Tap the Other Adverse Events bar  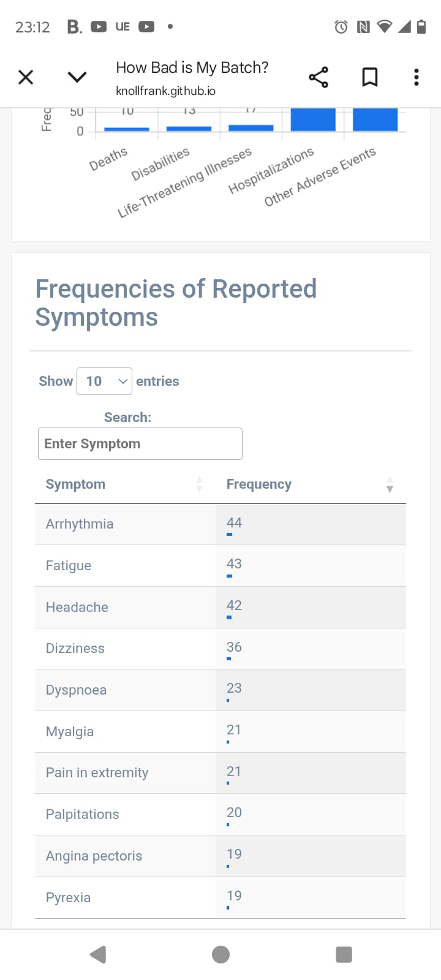coord(375,119)
